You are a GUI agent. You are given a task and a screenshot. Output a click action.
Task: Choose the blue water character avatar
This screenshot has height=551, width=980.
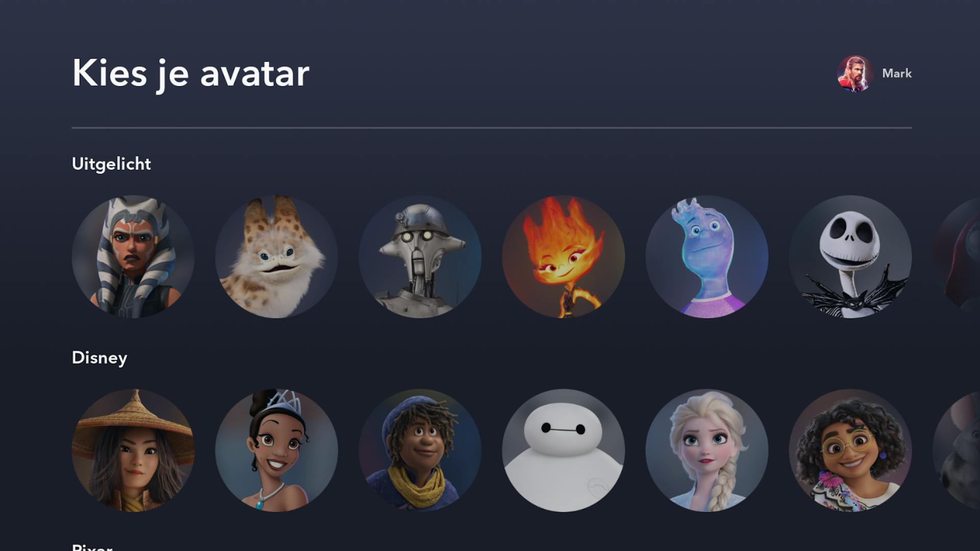(x=707, y=257)
